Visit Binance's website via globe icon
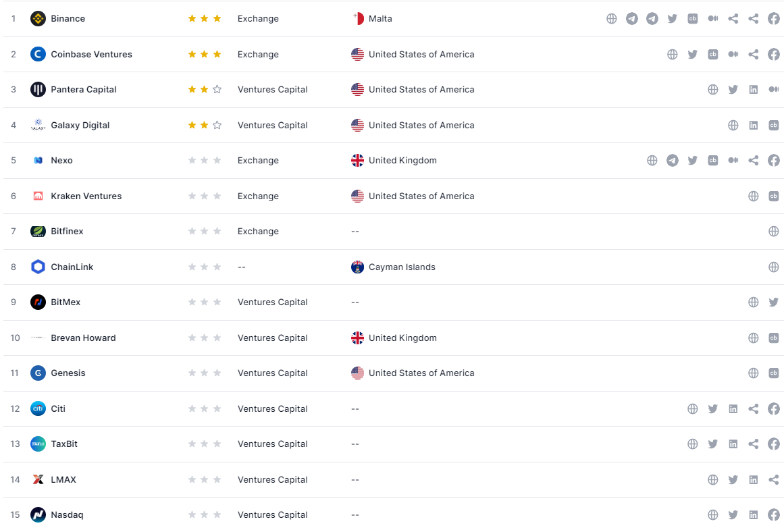The width and height of the screenshot is (784, 532). click(612, 18)
